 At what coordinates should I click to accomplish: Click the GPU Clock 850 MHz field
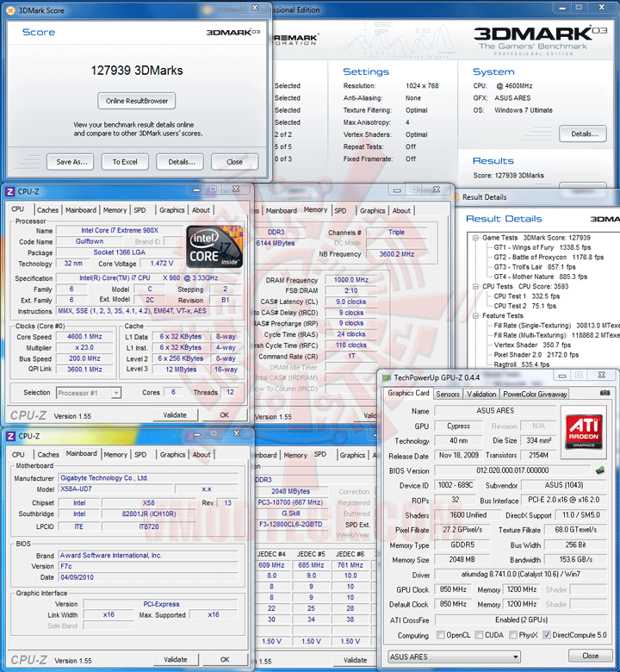coord(453,589)
